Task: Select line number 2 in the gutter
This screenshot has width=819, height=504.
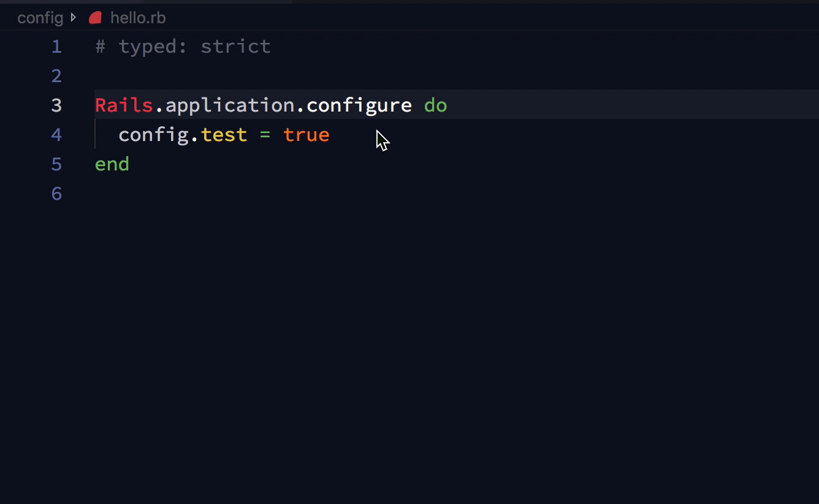Action: (56, 76)
